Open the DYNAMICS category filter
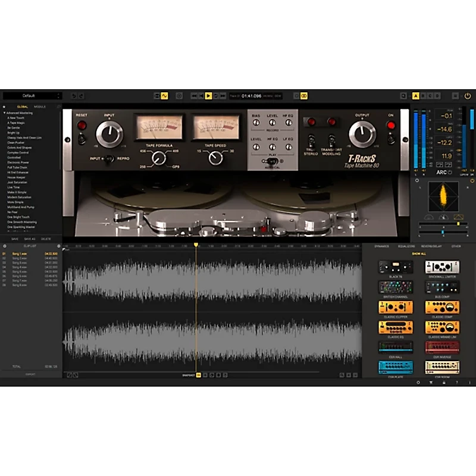This screenshot has width=476, height=476. (x=381, y=245)
